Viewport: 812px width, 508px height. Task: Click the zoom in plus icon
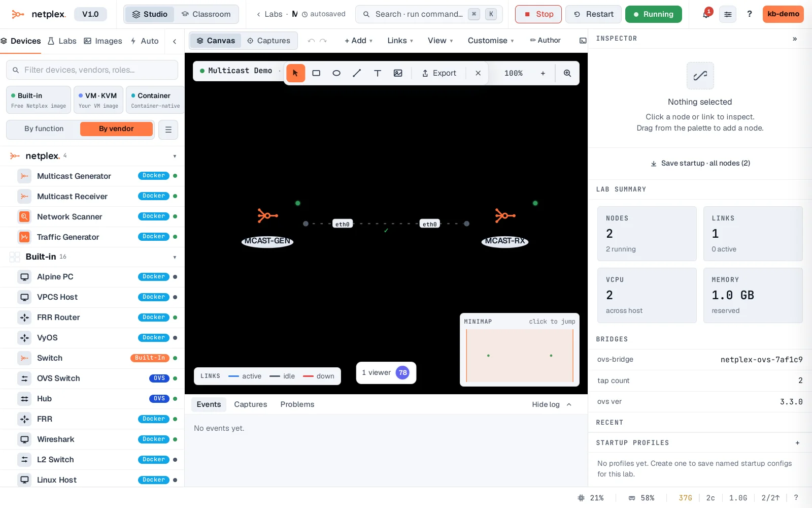543,73
